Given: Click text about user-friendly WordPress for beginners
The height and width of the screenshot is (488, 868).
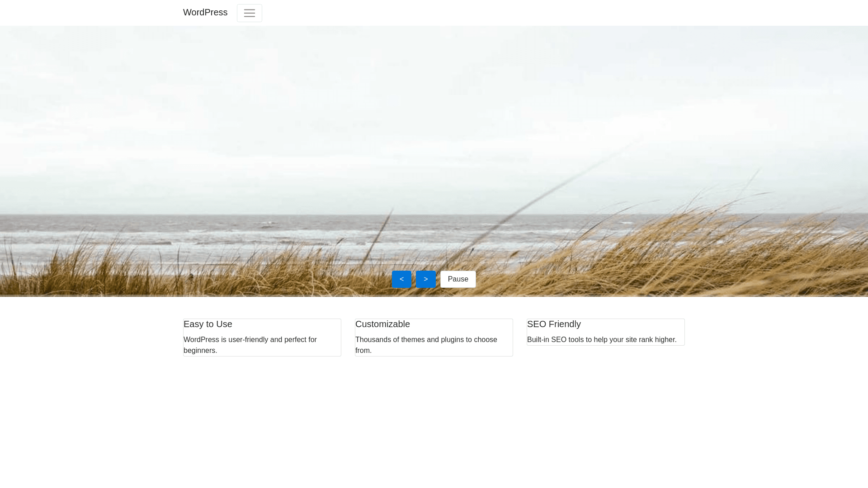Looking at the screenshot, I should tap(250, 345).
